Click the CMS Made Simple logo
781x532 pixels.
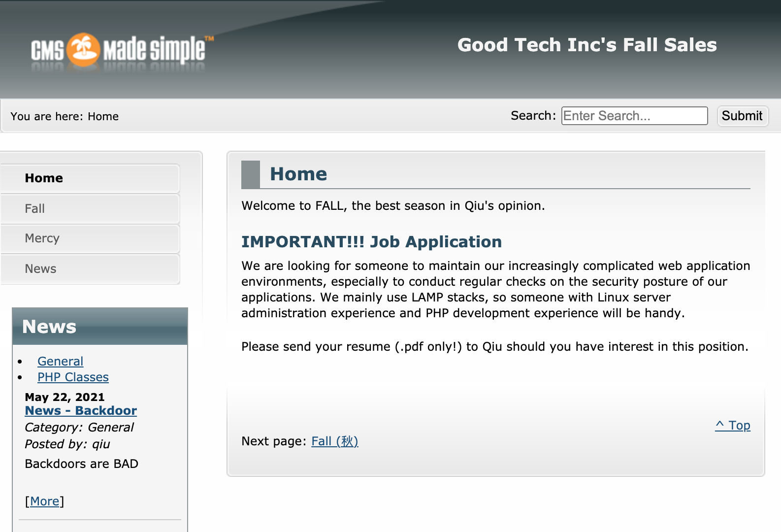click(122, 50)
